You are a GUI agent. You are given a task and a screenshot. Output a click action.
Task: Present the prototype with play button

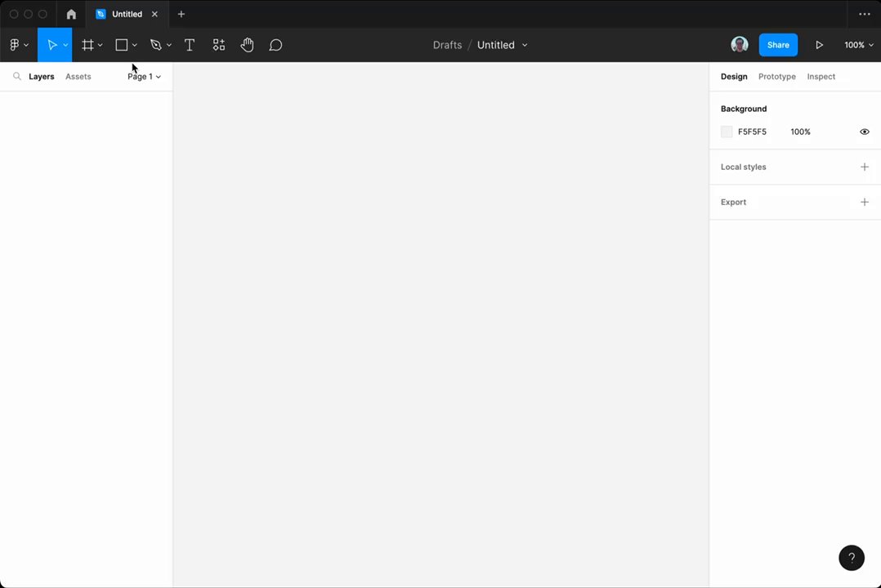coord(819,45)
